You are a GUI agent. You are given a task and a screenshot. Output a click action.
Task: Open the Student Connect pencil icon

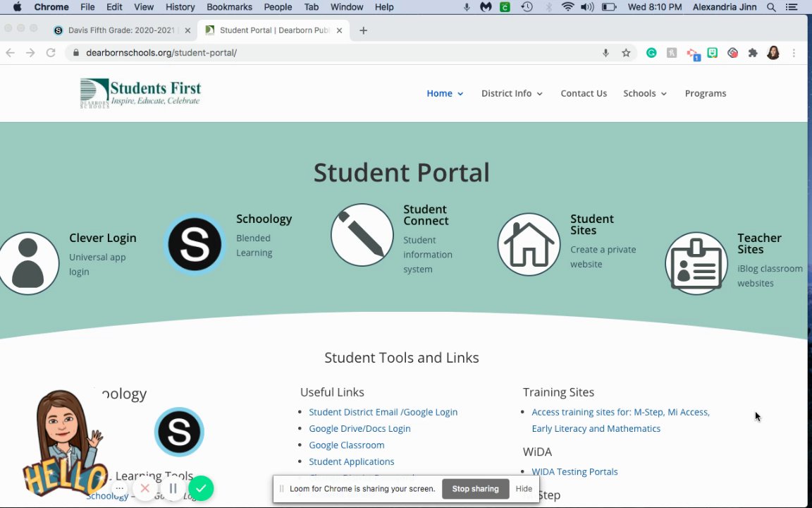pos(362,235)
